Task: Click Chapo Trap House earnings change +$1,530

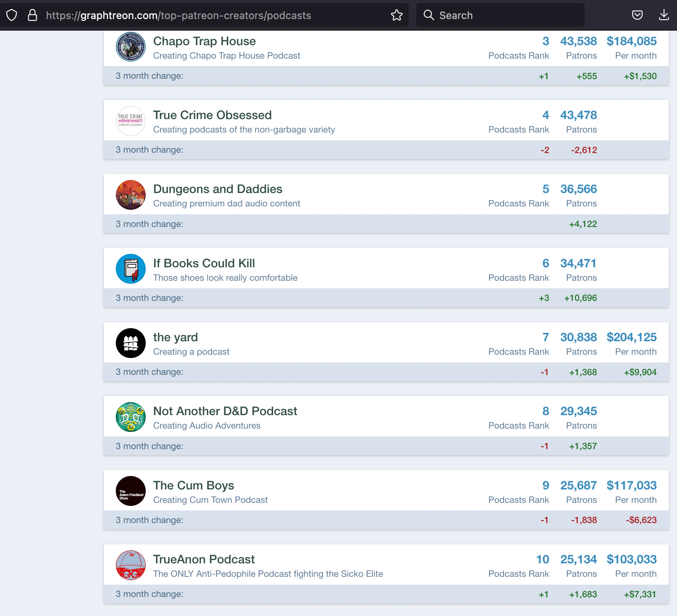Action: pyautogui.click(x=640, y=76)
